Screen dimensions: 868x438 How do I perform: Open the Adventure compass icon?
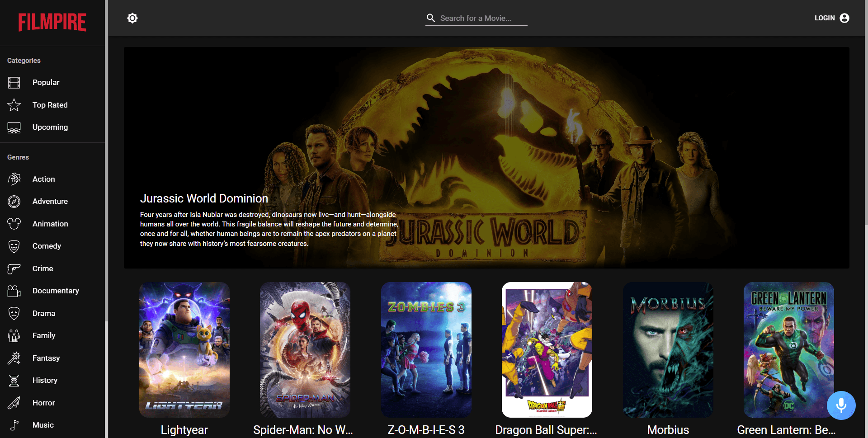(14, 202)
